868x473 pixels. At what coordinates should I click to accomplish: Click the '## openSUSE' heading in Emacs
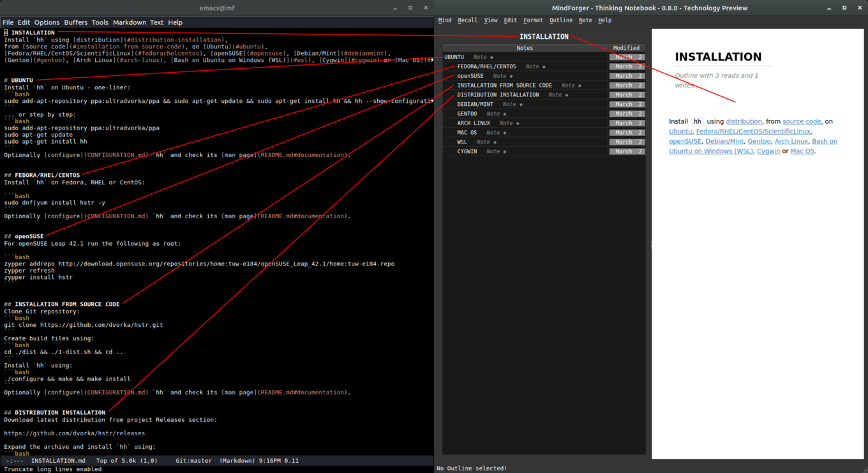coord(24,236)
